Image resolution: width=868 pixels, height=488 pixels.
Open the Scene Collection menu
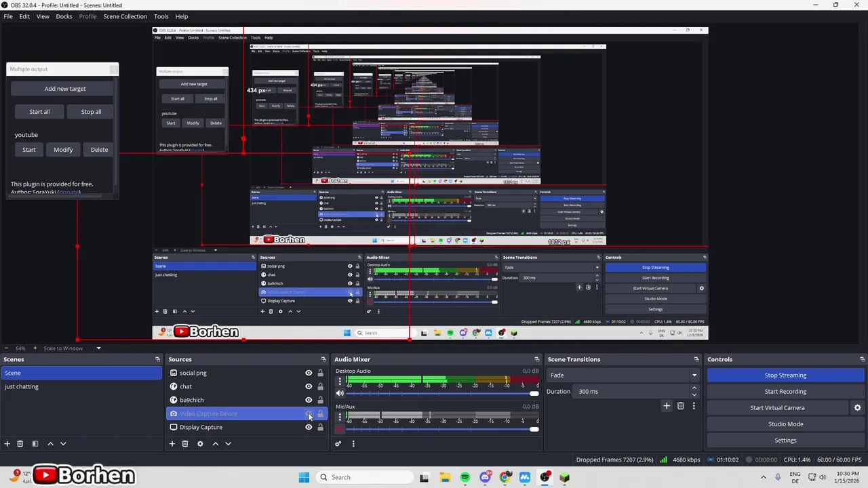125,16
